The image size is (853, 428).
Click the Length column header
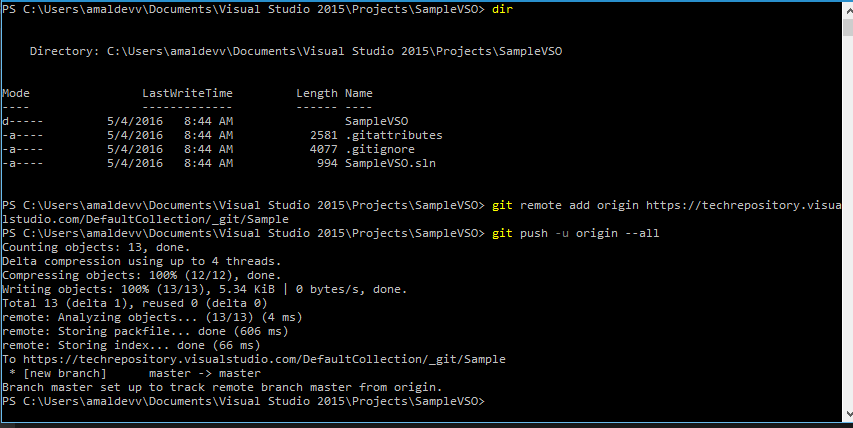tap(316, 92)
